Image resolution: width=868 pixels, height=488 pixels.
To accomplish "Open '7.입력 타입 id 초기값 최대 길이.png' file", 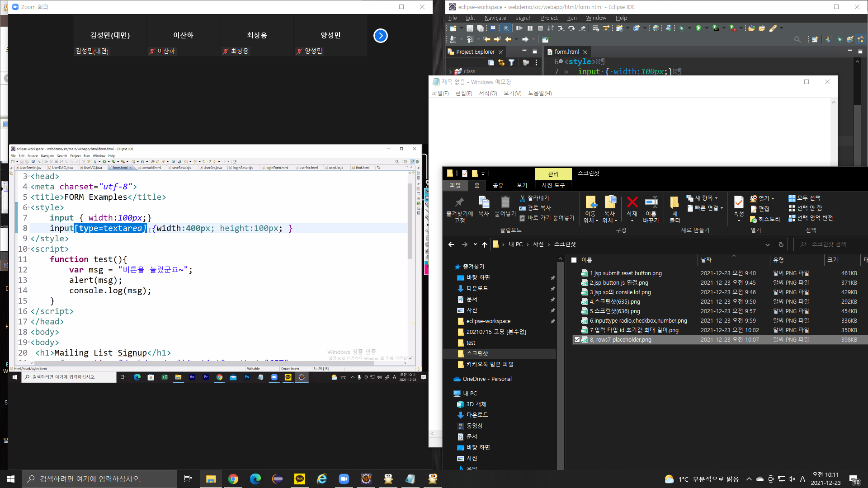I will point(634,330).
